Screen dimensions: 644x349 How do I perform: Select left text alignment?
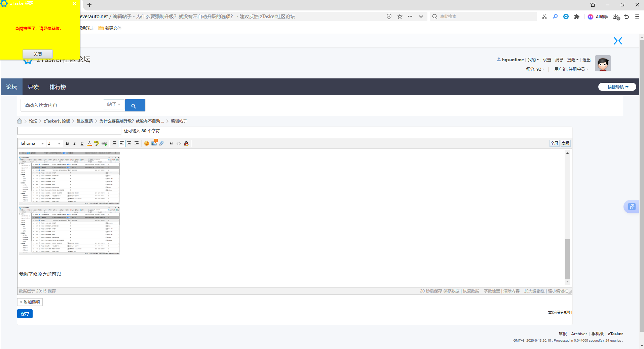(122, 143)
